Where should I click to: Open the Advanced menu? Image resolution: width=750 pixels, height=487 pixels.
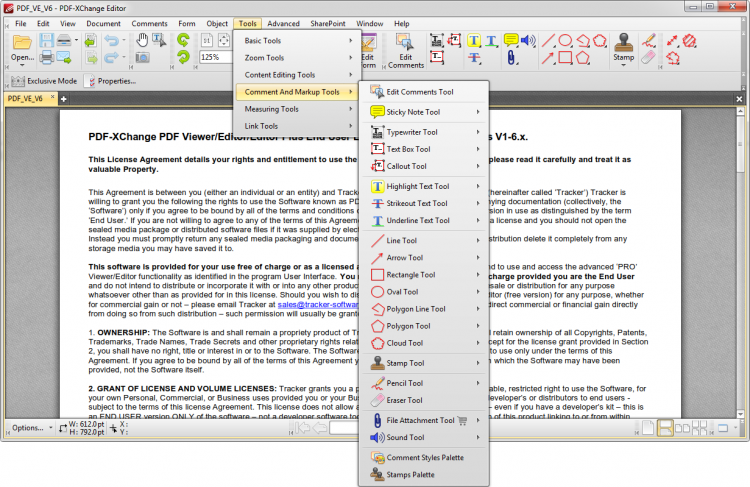[283, 23]
